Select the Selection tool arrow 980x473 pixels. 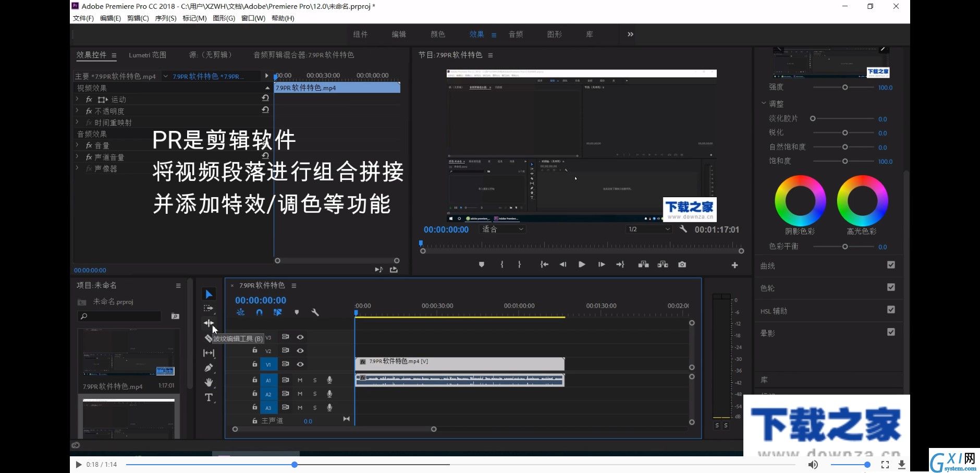(209, 294)
